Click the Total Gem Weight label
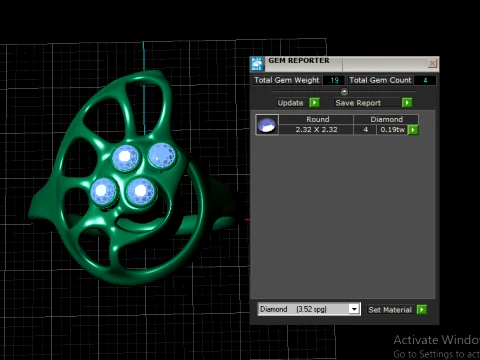Screen dimensions: 480x360 tap(287, 80)
